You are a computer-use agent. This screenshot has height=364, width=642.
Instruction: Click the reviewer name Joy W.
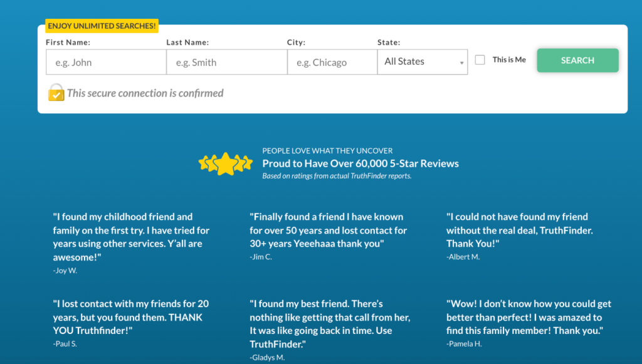[65, 271]
